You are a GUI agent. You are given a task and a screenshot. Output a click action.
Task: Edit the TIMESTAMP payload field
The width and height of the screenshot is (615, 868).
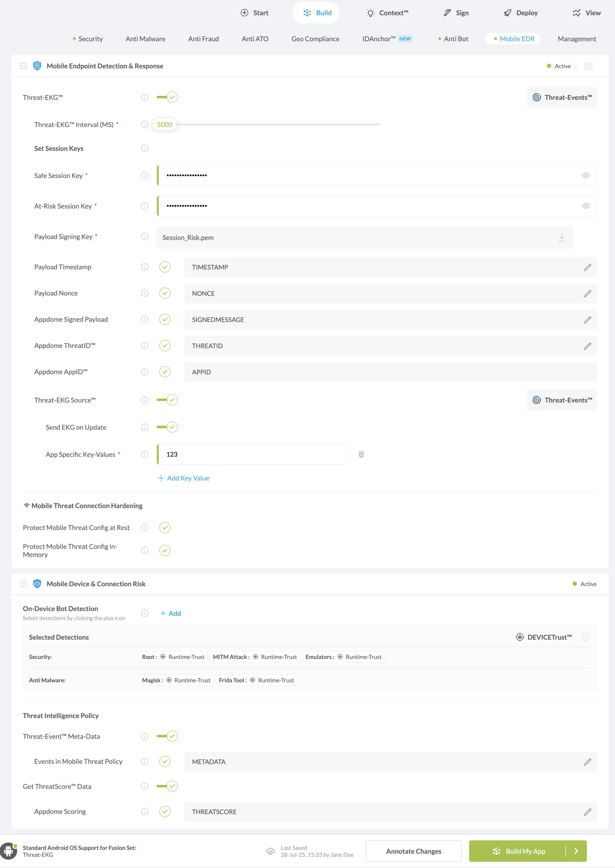click(588, 267)
